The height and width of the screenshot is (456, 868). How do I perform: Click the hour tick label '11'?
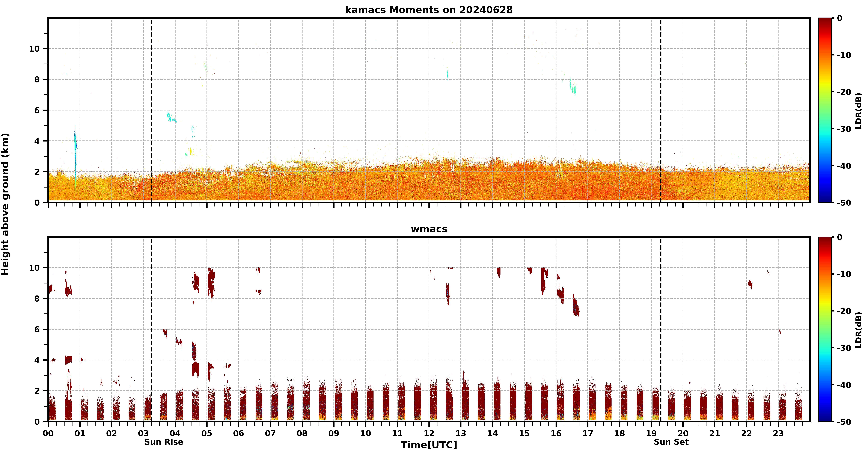[x=397, y=433]
